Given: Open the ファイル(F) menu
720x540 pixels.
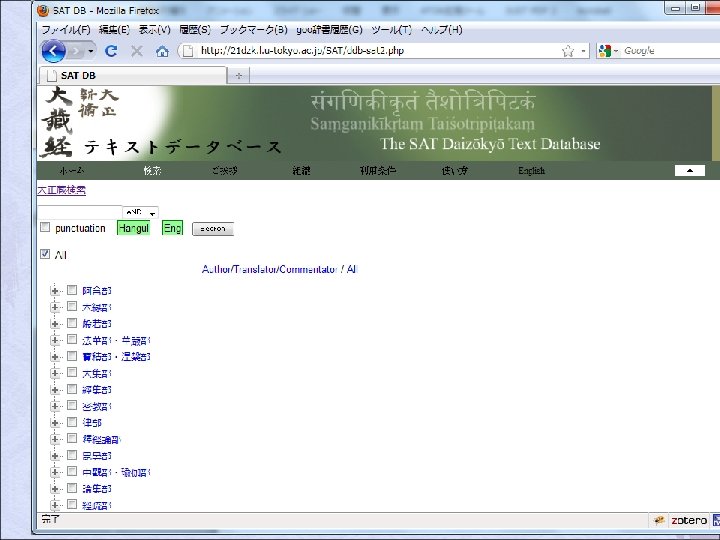Looking at the screenshot, I should [66, 30].
